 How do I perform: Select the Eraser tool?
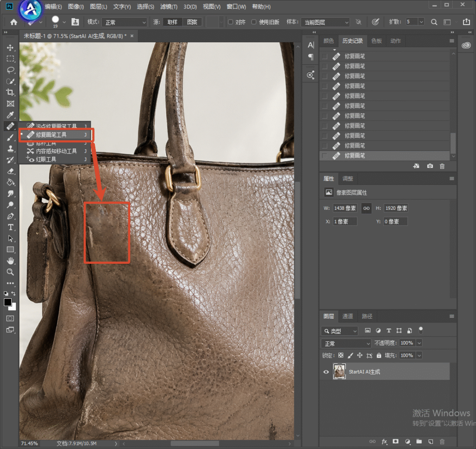point(10,171)
